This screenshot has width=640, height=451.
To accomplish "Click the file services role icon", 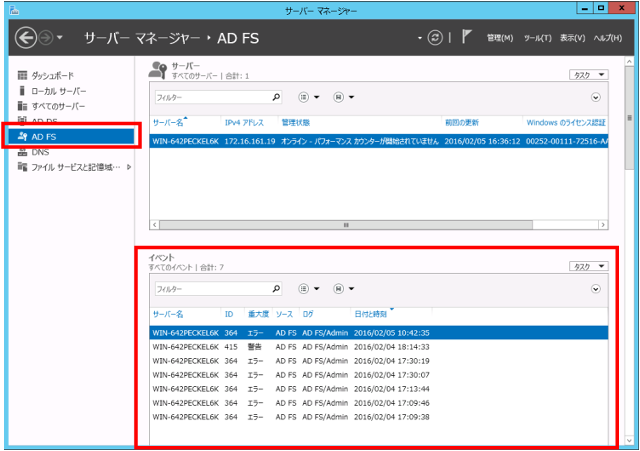I will (x=22, y=167).
